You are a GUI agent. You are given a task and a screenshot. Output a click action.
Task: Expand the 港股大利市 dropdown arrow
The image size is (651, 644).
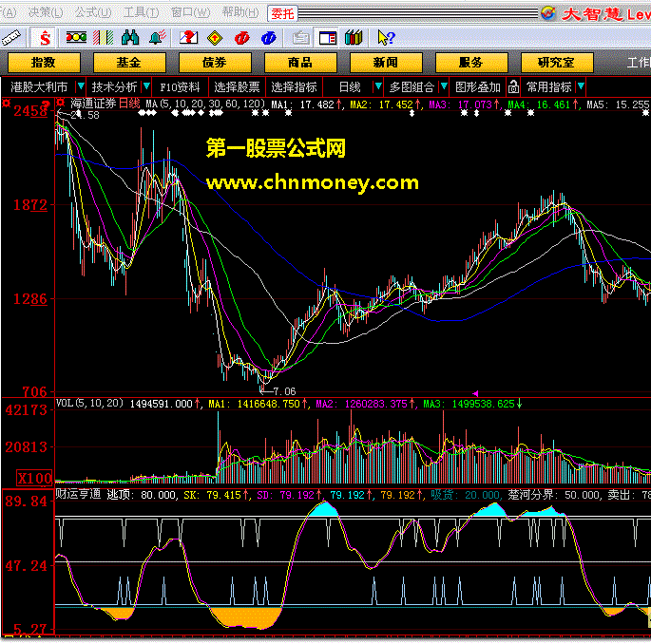(x=81, y=86)
